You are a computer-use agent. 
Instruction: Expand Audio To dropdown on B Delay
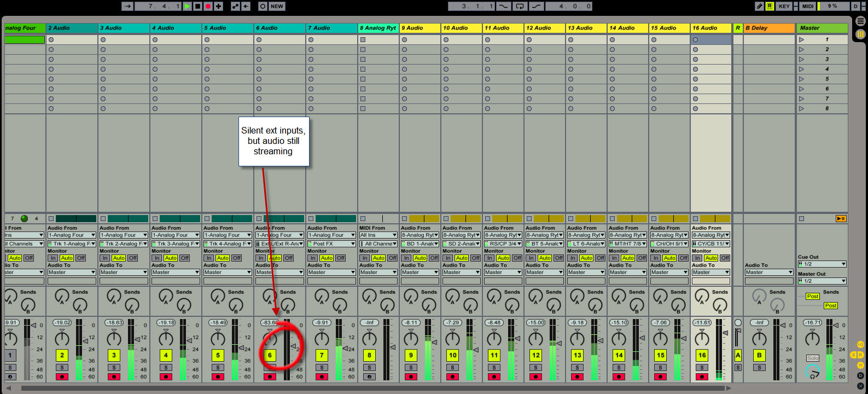pyautogui.click(x=768, y=272)
